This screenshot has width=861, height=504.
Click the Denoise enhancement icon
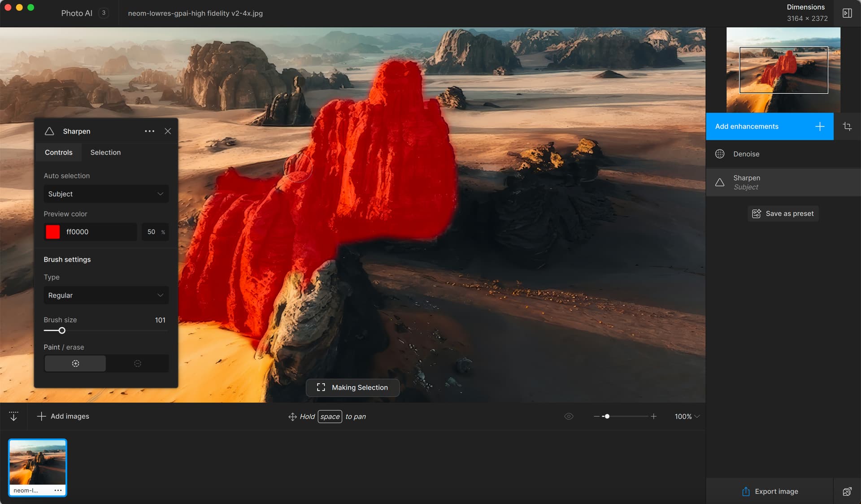coord(720,154)
